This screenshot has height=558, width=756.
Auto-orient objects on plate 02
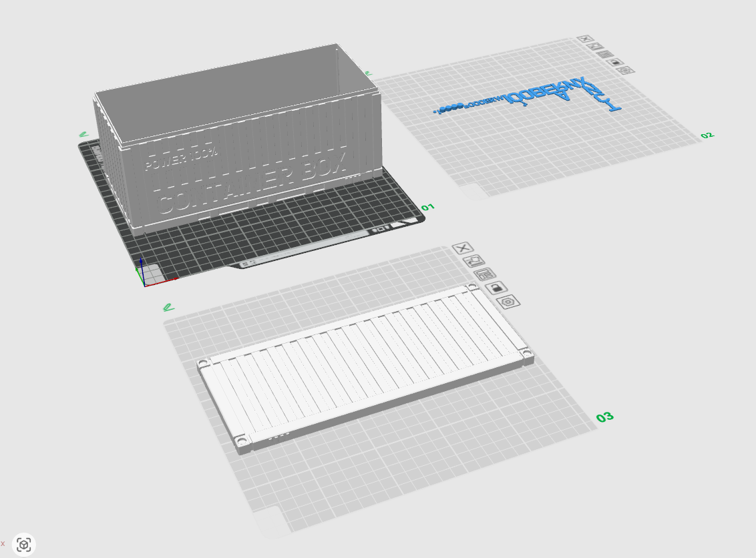[595, 46]
